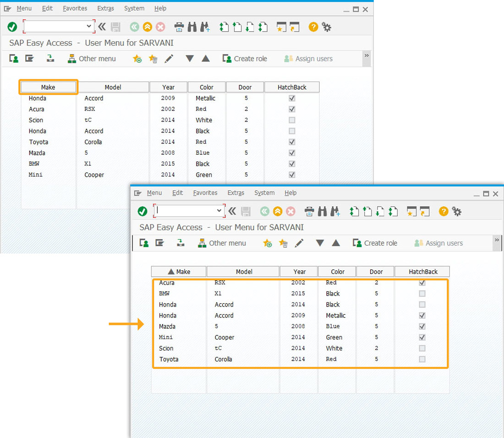Toggle HatchBack for Mini Cooper in front window
The height and width of the screenshot is (438, 504).
pyautogui.click(x=422, y=337)
